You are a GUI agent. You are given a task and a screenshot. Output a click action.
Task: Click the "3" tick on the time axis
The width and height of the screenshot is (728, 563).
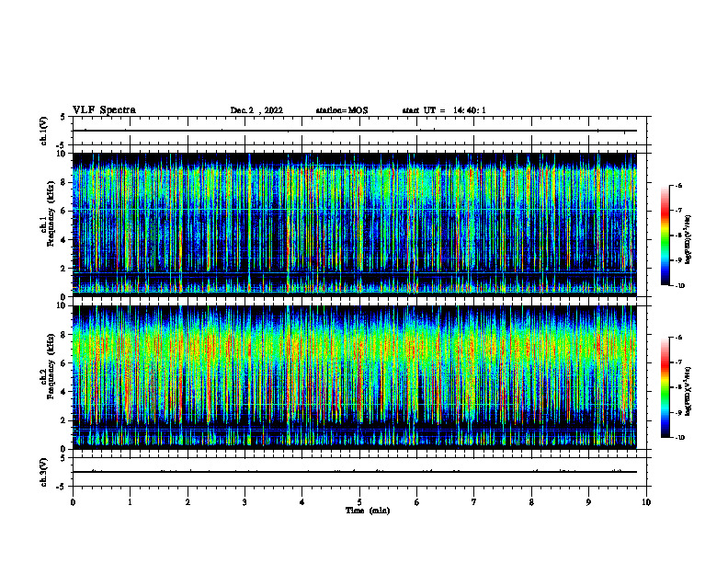point(245,502)
